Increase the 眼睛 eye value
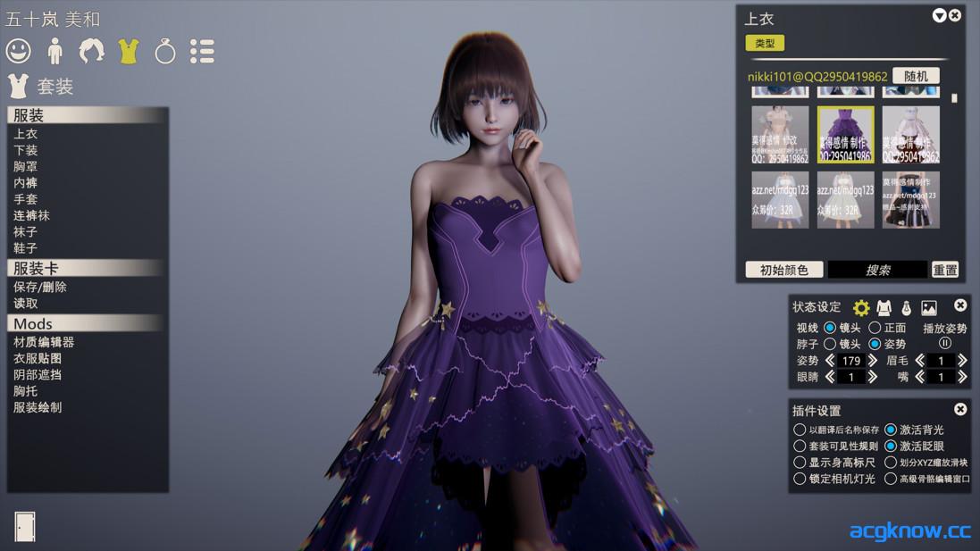 [873, 377]
